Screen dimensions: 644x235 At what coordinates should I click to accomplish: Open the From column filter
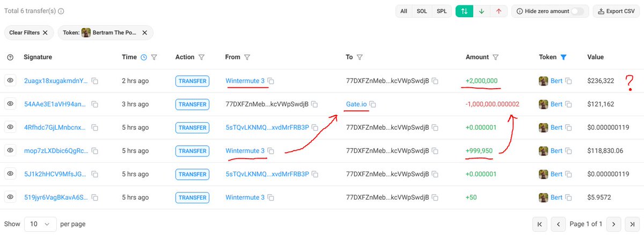[248, 57]
